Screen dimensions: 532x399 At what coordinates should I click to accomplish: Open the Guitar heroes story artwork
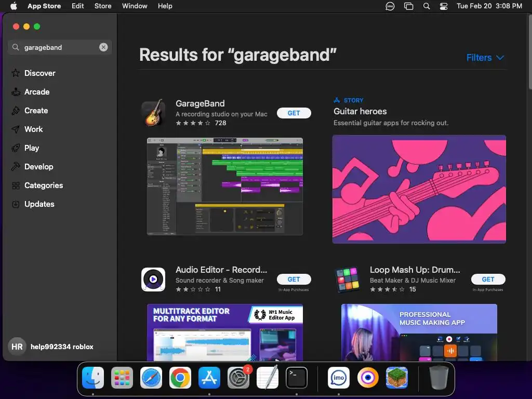(x=419, y=189)
